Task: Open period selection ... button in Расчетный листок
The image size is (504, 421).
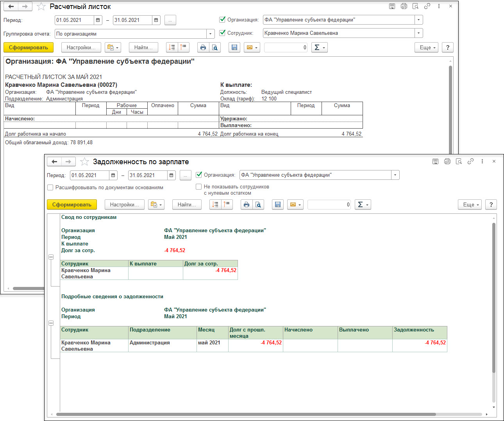Action: coord(170,20)
